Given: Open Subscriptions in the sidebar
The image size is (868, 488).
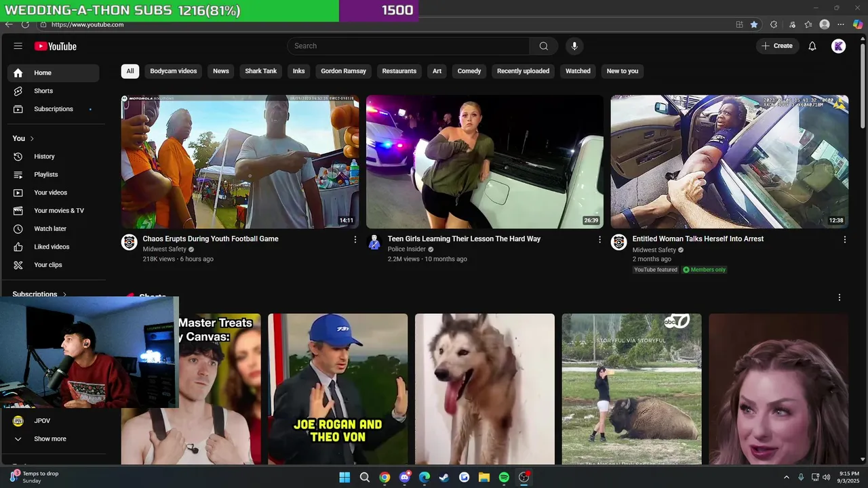Looking at the screenshot, I should 54,109.
